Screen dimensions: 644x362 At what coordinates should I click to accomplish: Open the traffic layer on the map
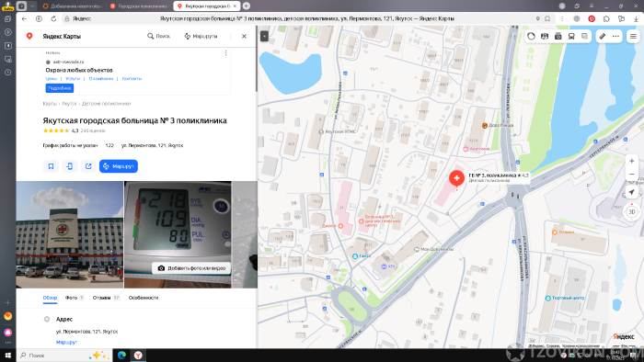(x=531, y=36)
